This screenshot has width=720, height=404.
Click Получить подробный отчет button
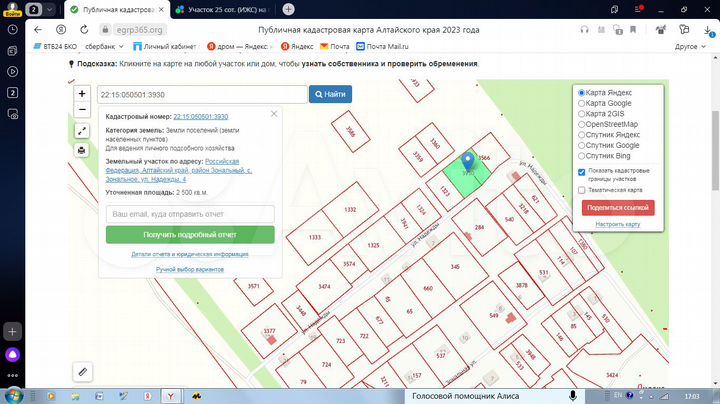pyautogui.click(x=190, y=235)
